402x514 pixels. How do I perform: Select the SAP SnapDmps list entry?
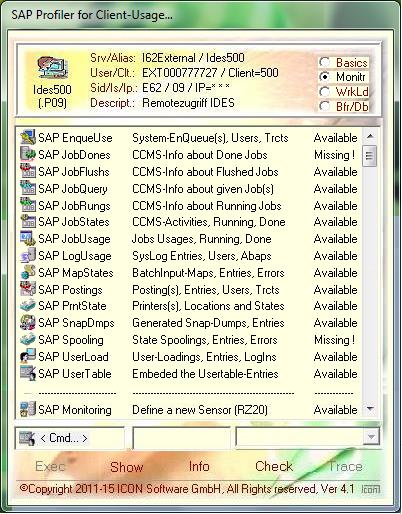tap(189, 323)
